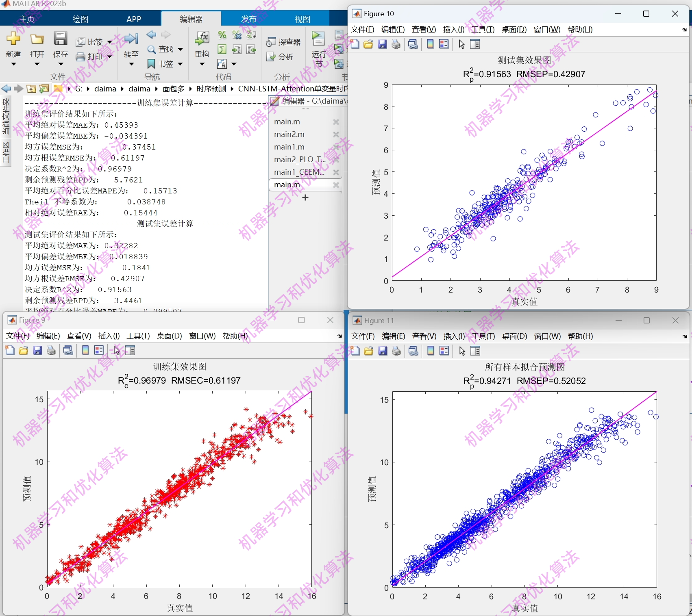Open the 插入(I) menu in Figure 10
This screenshot has width=692, height=616.
(x=454, y=29)
